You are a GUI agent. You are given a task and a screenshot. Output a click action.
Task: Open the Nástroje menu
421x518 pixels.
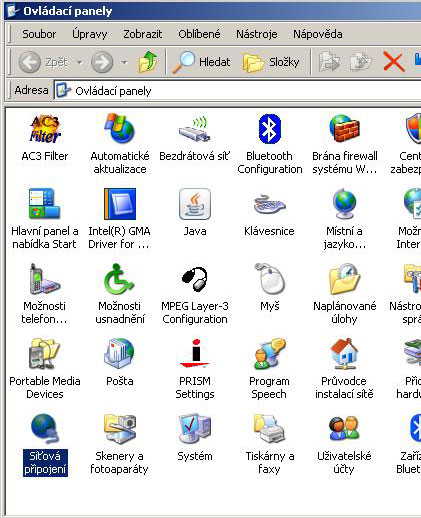coord(257,34)
